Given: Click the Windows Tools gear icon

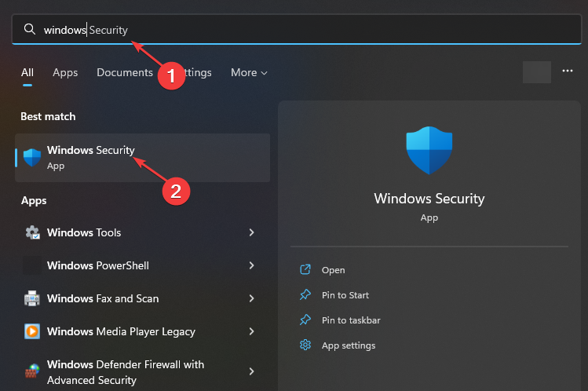Looking at the screenshot, I should pyautogui.click(x=32, y=232).
